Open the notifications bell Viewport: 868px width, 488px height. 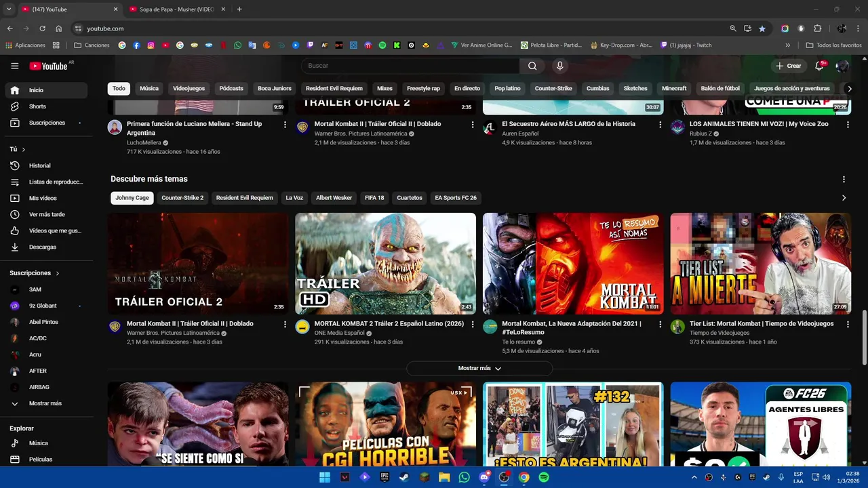[819, 66]
